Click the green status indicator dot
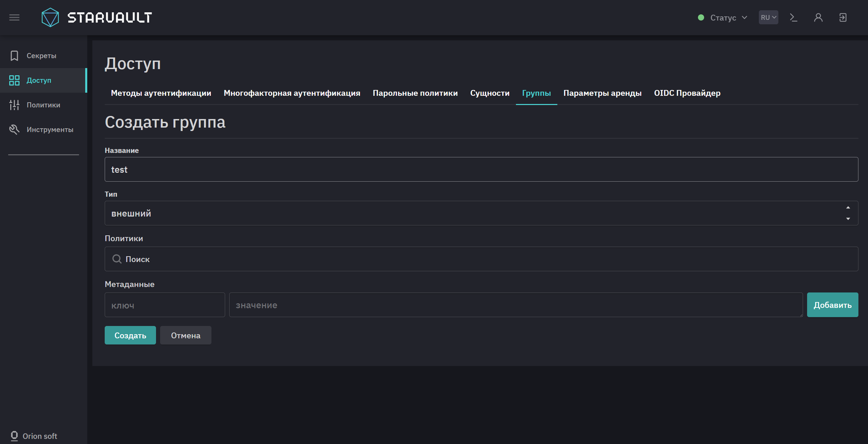 pyautogui.click(x=701, y=17)
